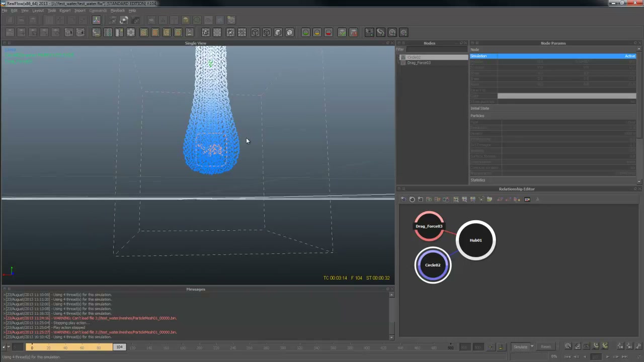Screen dimensions: 644x362
Task: Click the Filter input field in Nodes panel
Action: coord(437,49)
